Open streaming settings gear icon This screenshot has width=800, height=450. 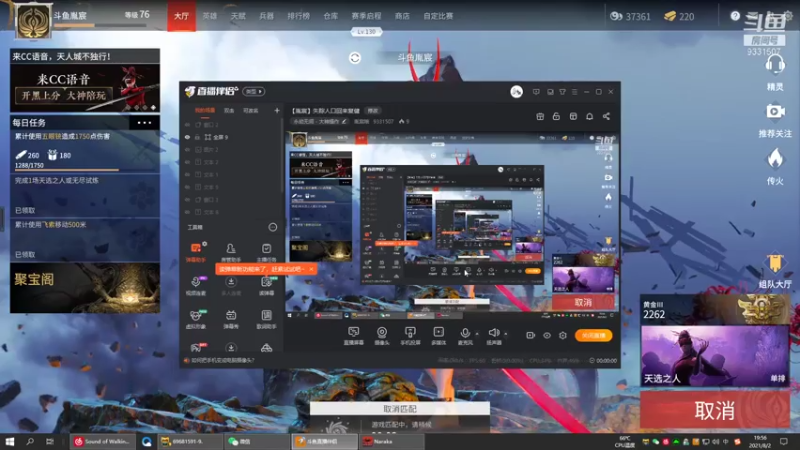tap(563, 335)
